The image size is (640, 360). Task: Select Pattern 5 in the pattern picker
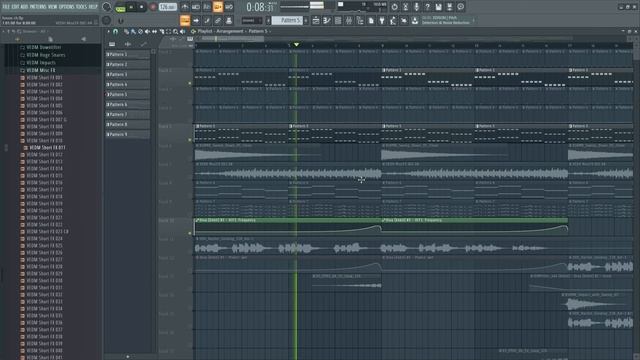[128, 94]
